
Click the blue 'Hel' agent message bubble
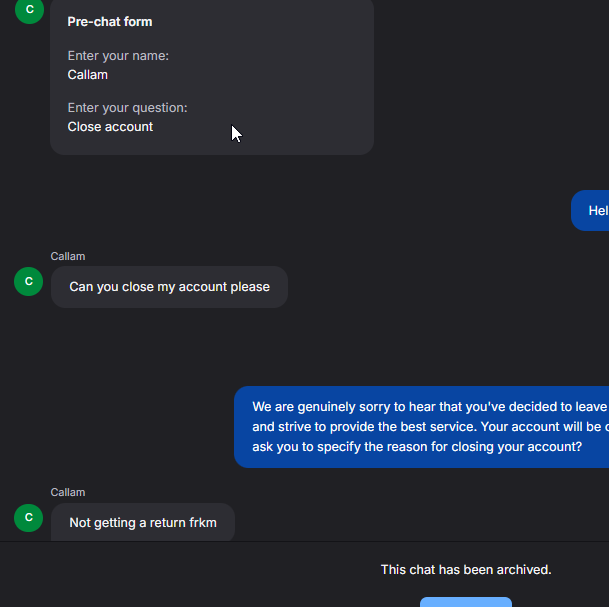pos(592,211)
